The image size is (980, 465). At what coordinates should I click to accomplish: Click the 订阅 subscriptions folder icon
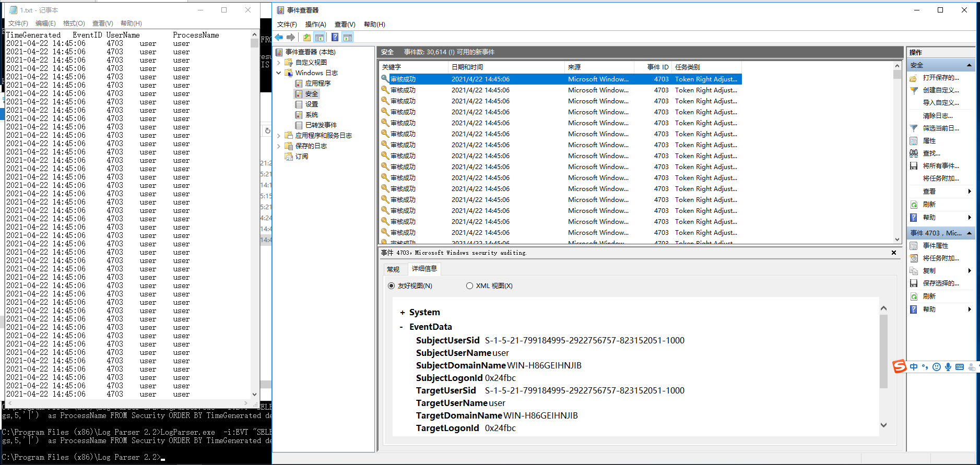click(x=289, y=157)
